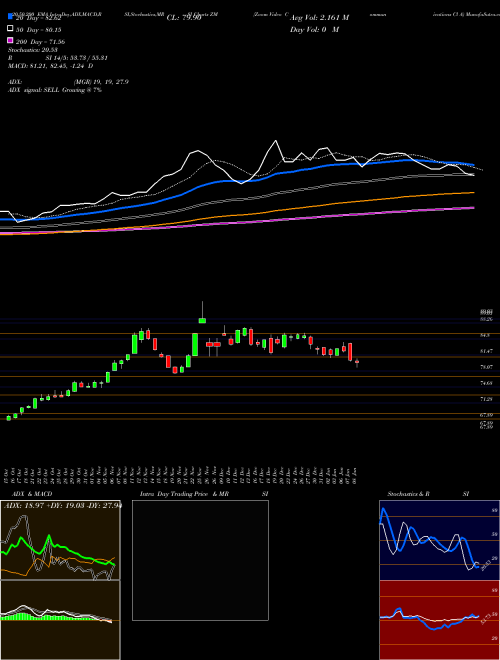Select the '20 Day = 82.62' label
The image size is (500, 660).
[39, 18]
